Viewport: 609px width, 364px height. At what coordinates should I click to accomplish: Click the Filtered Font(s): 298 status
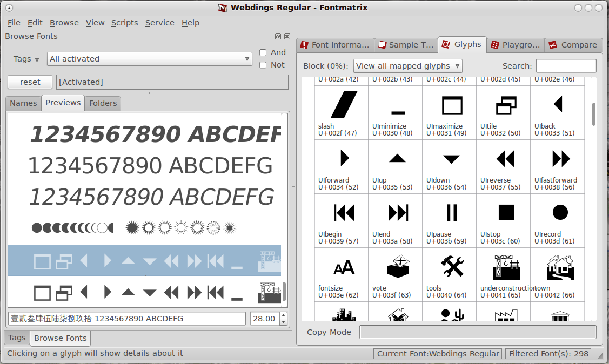pyautogui.click(x=548, y=354)
